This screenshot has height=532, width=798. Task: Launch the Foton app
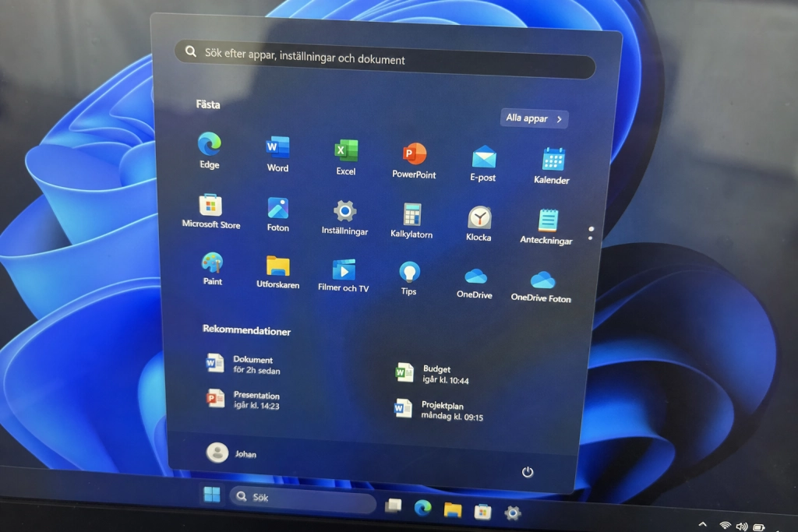coord(278,214)
